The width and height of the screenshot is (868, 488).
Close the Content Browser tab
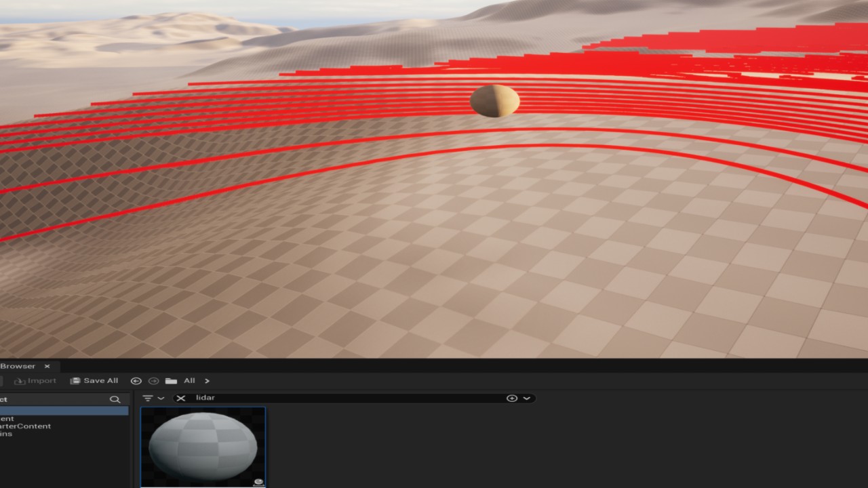[x=47, y=367]
